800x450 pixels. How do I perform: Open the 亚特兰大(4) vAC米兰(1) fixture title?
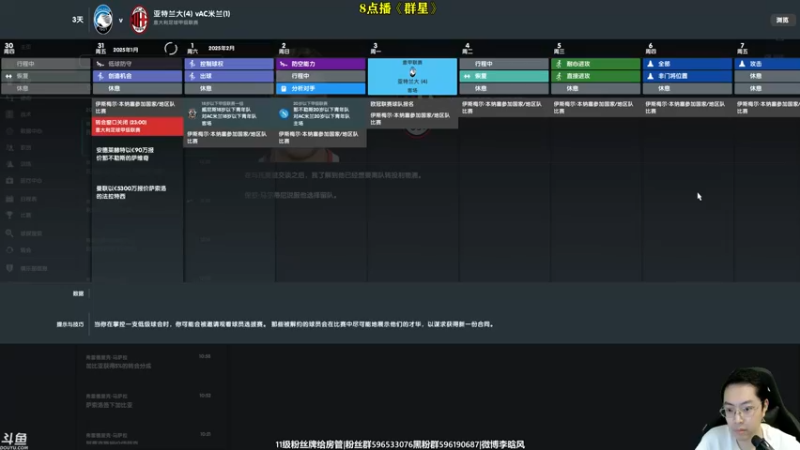coord(192,14)
